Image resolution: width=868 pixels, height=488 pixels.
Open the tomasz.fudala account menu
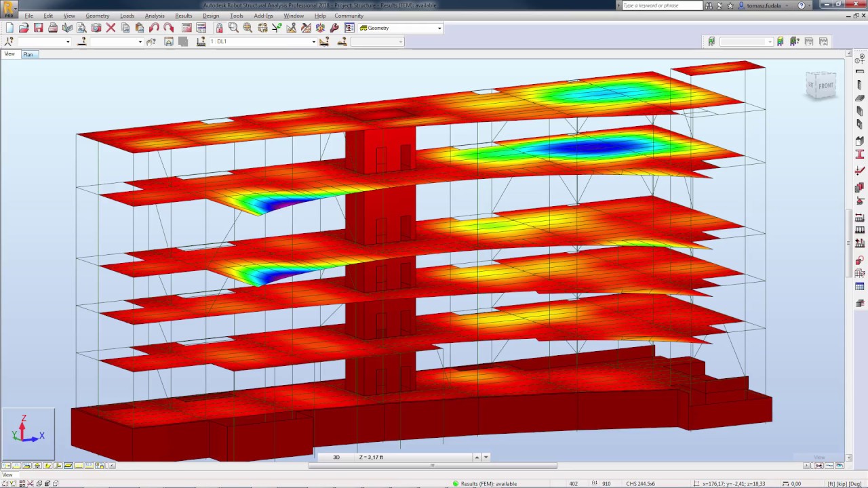(764, 5)
